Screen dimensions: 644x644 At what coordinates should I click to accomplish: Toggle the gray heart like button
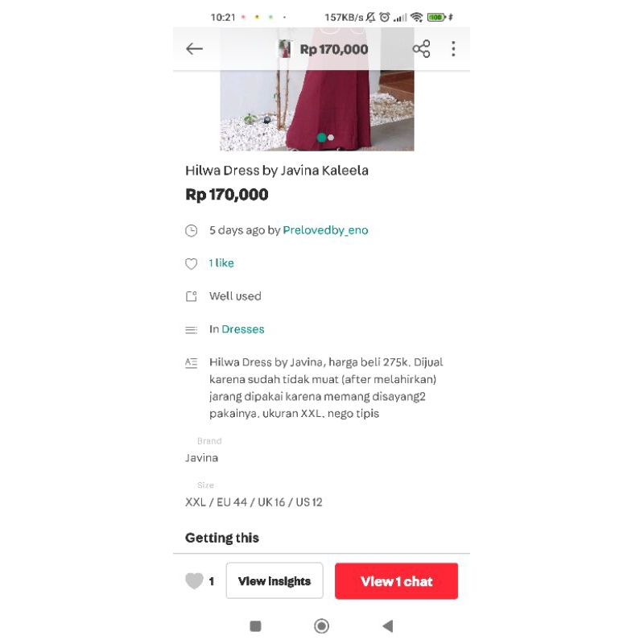194,580
